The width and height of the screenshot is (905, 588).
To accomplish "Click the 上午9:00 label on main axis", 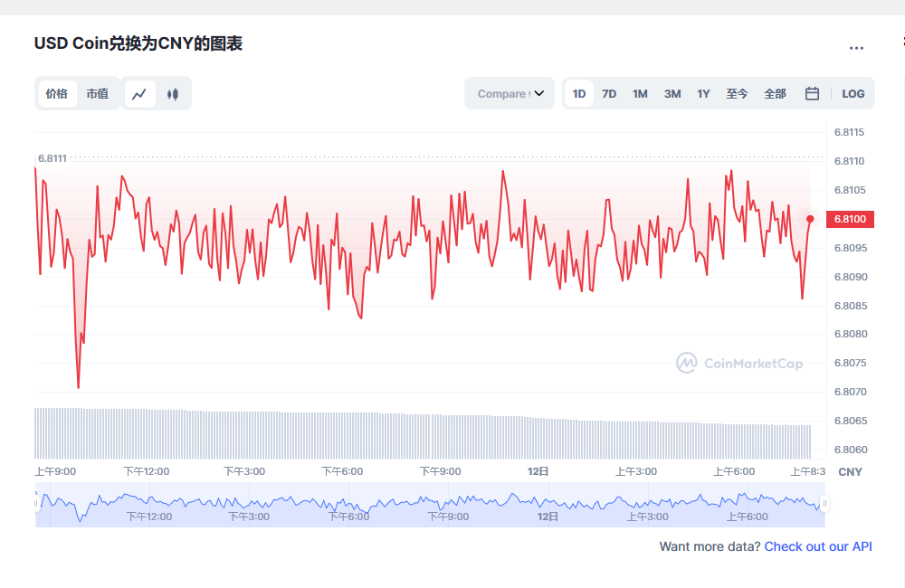I will pyautogui.click(x=55, y=471).
